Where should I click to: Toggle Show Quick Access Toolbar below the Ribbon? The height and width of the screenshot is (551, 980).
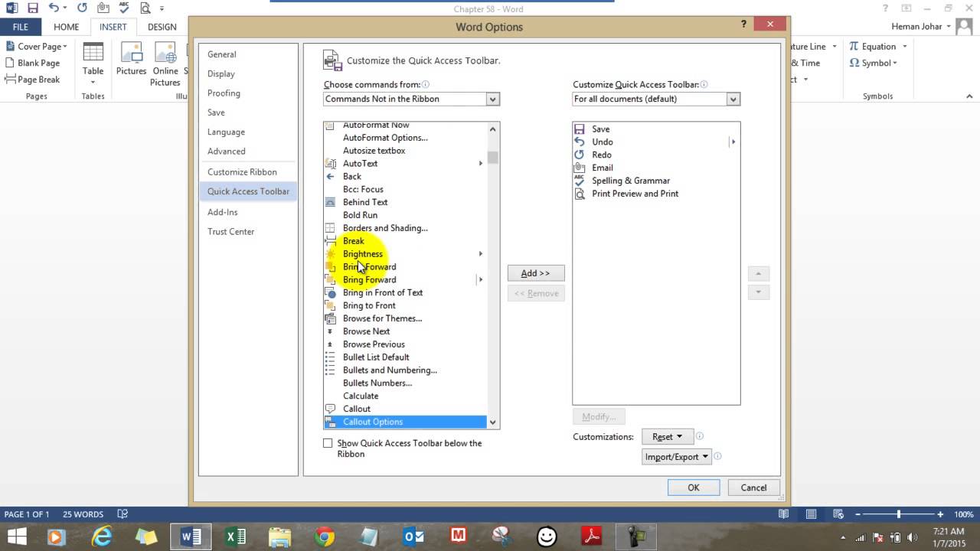pyautogui.click(x=328, y=443)
